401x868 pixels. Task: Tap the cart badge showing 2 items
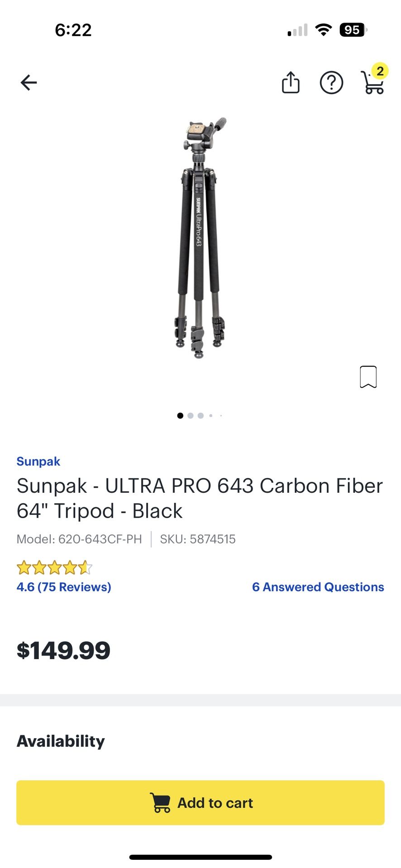(x=380, y=71)
